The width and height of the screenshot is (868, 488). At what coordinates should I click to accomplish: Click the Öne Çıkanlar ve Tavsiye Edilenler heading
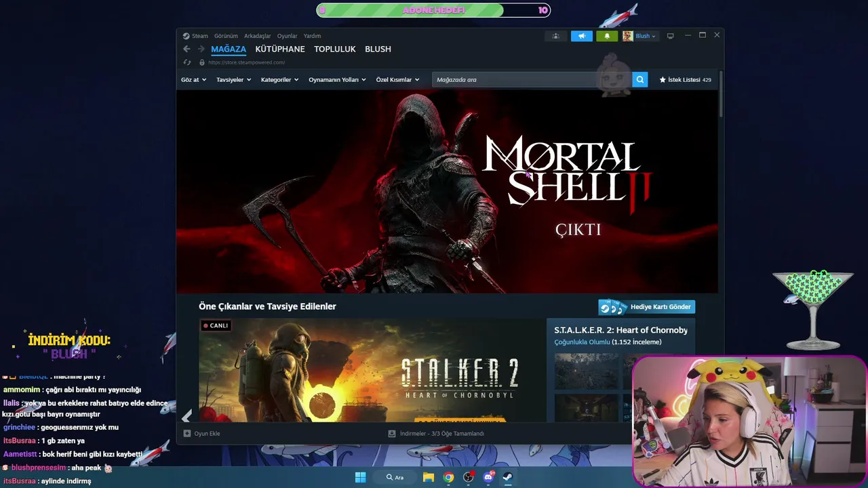[267, 306]
